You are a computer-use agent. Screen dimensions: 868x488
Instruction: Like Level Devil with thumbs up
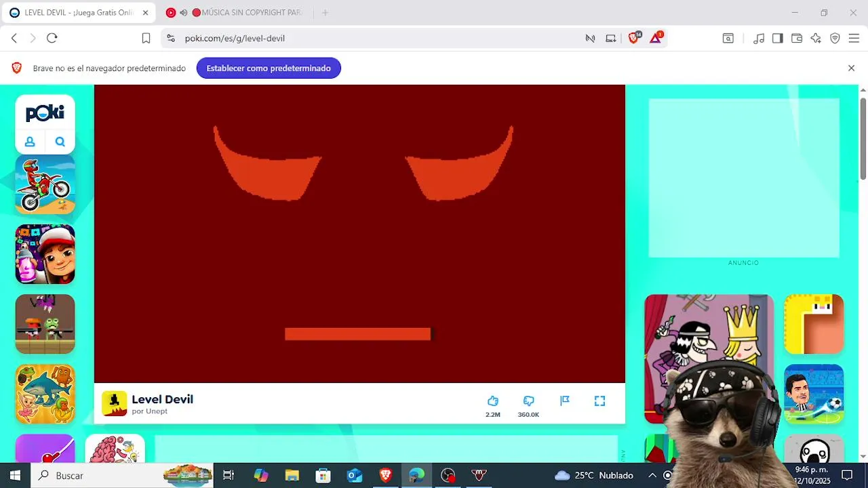(x=493, y=401)
